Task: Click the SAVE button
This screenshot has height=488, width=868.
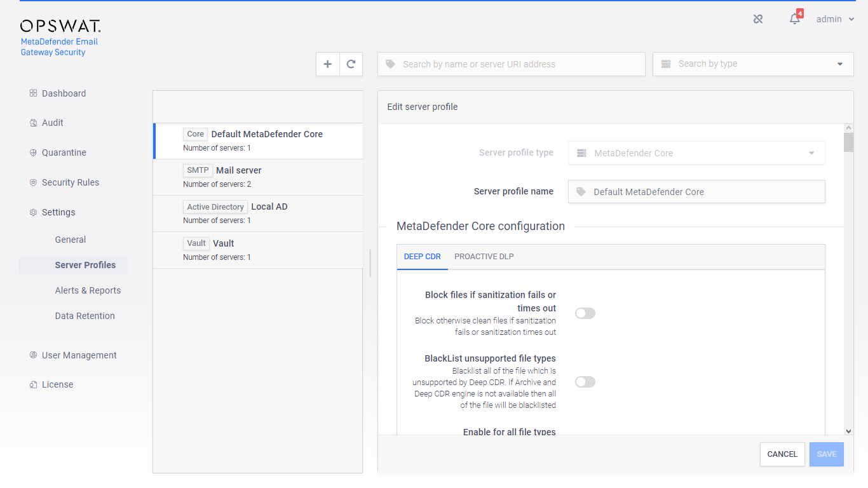Action: click(827, 454)
